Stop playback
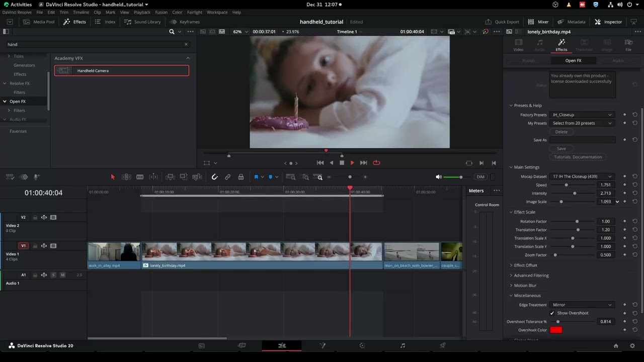This screenshot has height=362, width=644. coord(342,163)
